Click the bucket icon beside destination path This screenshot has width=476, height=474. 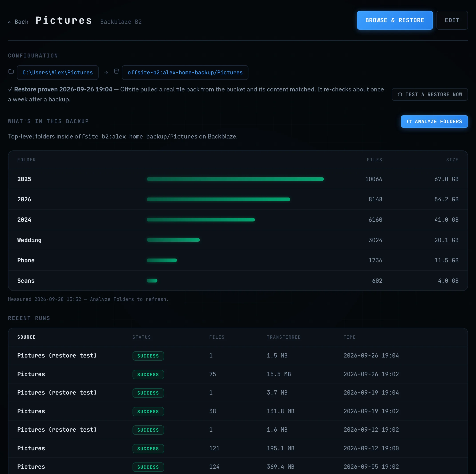click(x=116, y=71)
